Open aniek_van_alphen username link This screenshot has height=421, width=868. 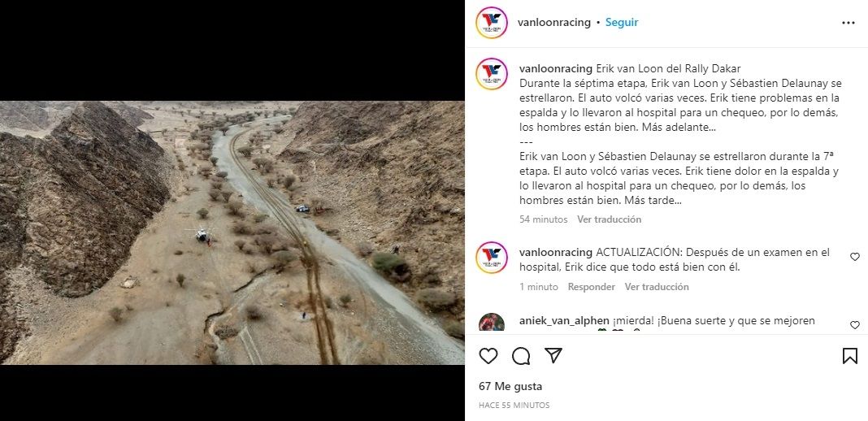coord(564,321)
